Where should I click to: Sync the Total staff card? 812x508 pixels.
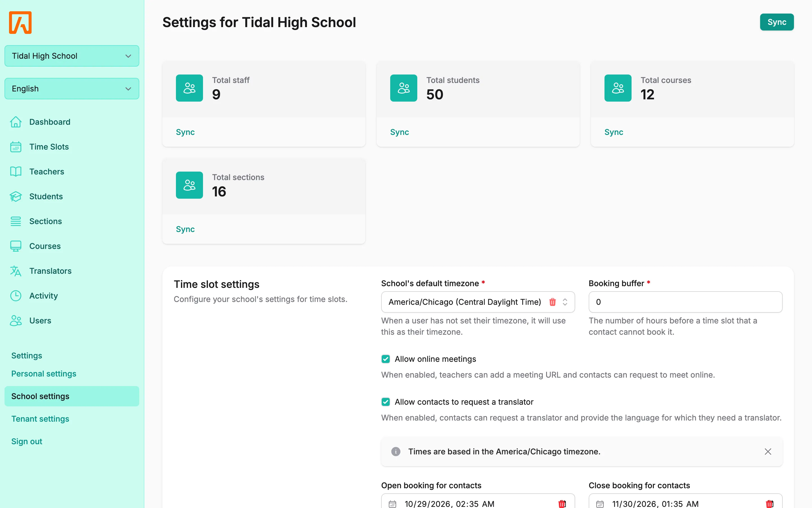click(185, 132)
